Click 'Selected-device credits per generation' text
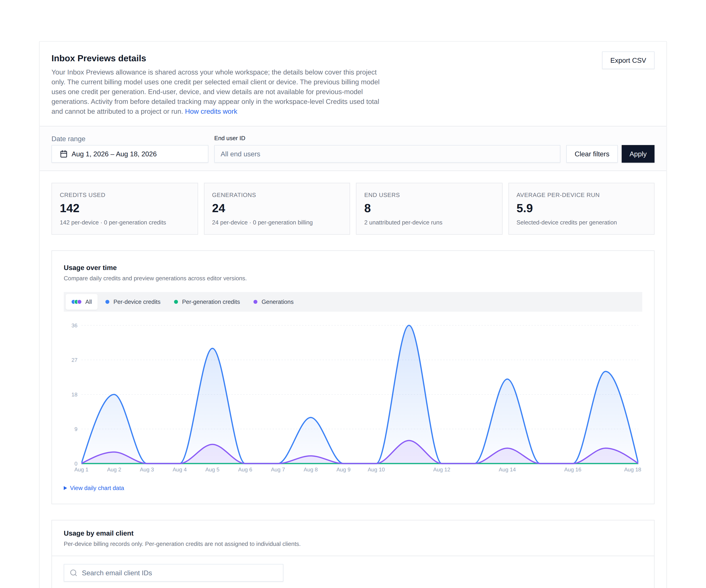 click(x=567, y=222)
